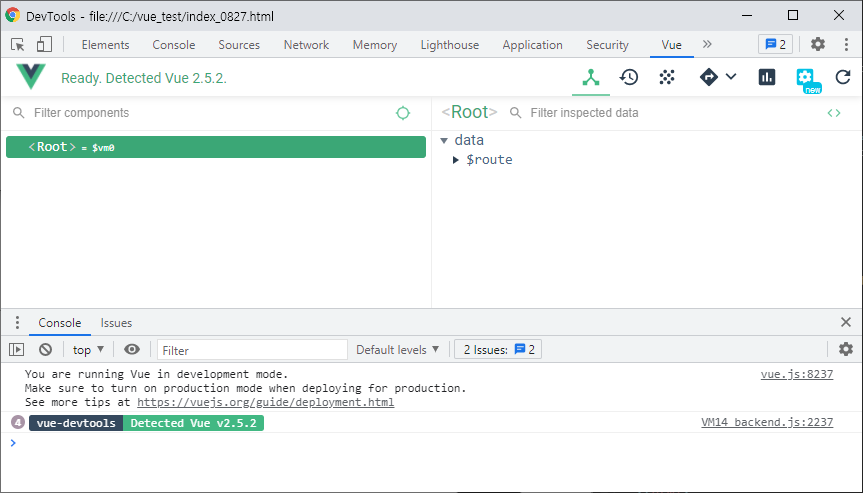Open the Vue devtools settings (new) icon
The width and height of the screenshot is (863, 493).
(807, 79)
